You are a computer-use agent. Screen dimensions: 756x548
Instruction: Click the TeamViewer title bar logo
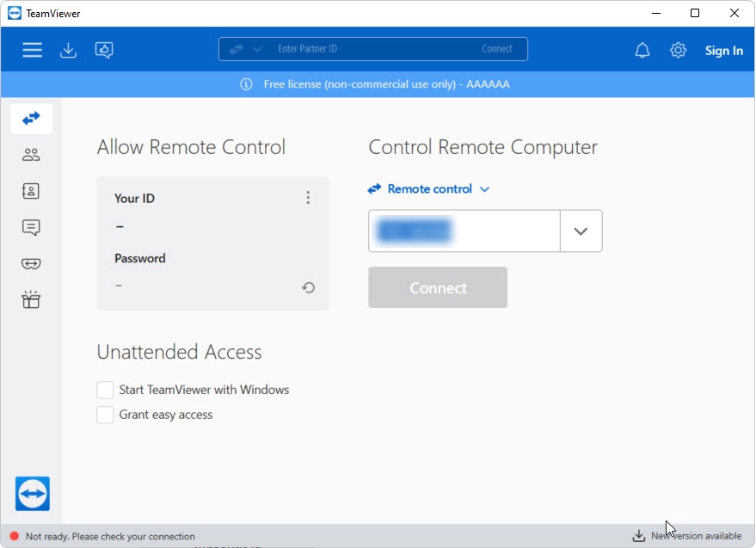pyautogui.click(x=15, y=13)
